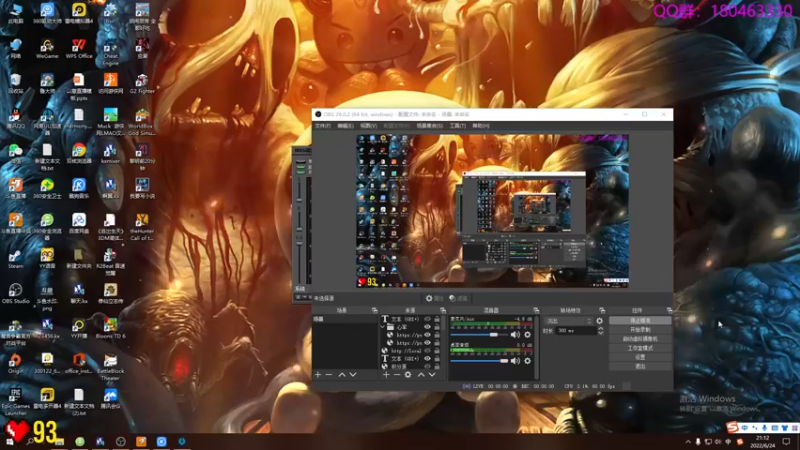Open OBS 设置 from the controls panel

pos(640,357)
